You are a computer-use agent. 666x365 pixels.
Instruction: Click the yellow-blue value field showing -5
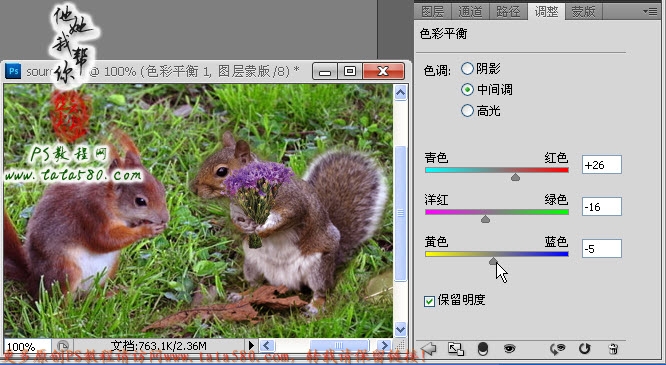click(x=601, y=249)
